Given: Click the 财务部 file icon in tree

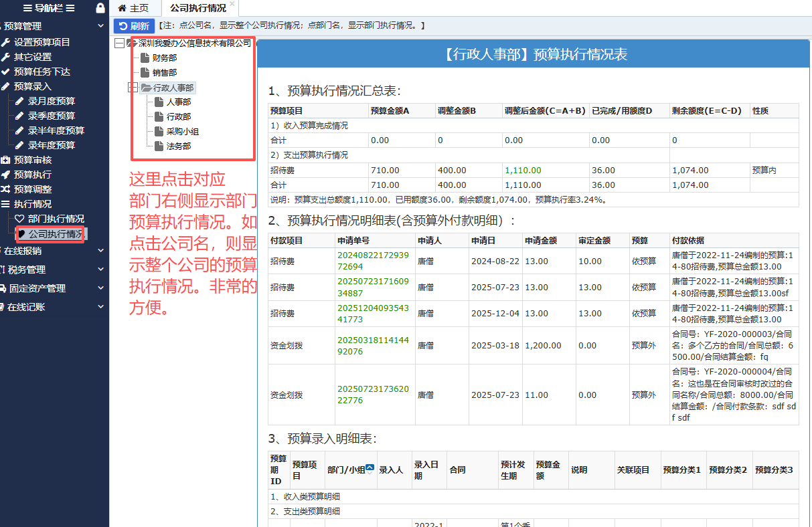Looking at the screenshot, I should 145,58.
